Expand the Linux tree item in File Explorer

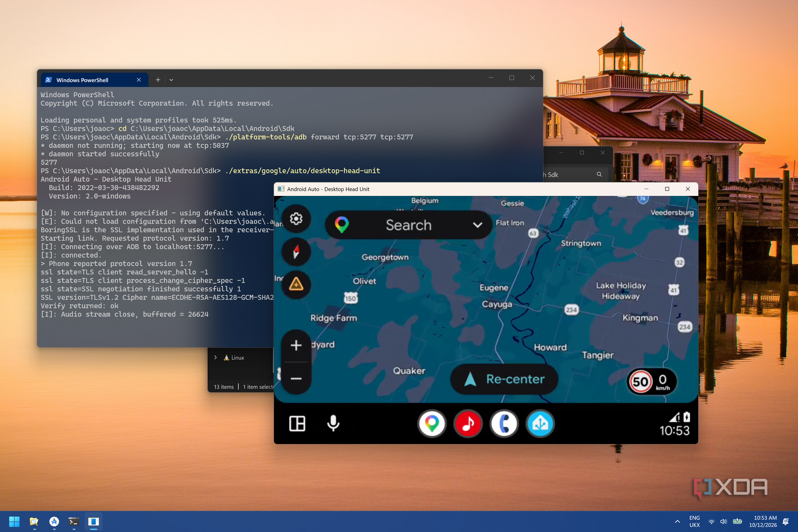point(216,357)
